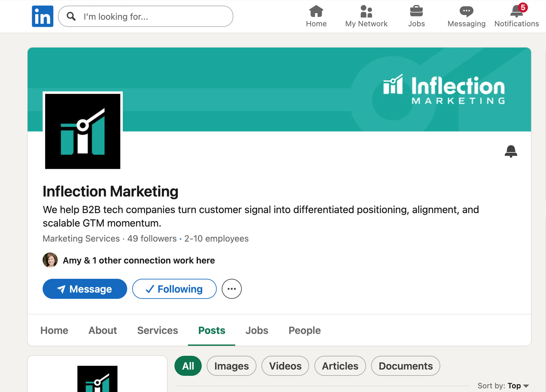This screenshot has width=546, height=392.
Task: Filter posts by Videos
Action: (285, 366)
